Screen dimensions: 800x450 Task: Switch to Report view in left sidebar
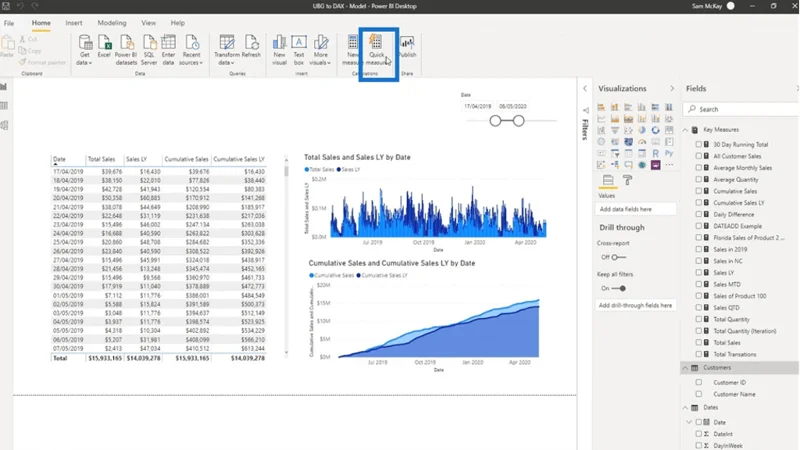[x=5, y=87]
